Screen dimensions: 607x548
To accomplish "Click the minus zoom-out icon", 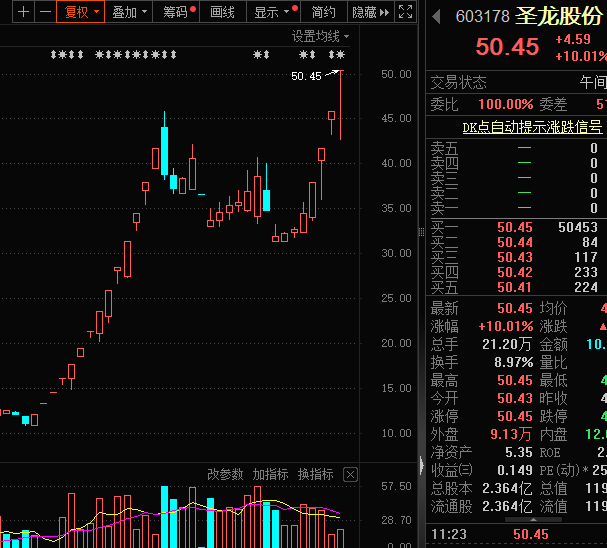I will pyautogui.click(x=44, y=12).
